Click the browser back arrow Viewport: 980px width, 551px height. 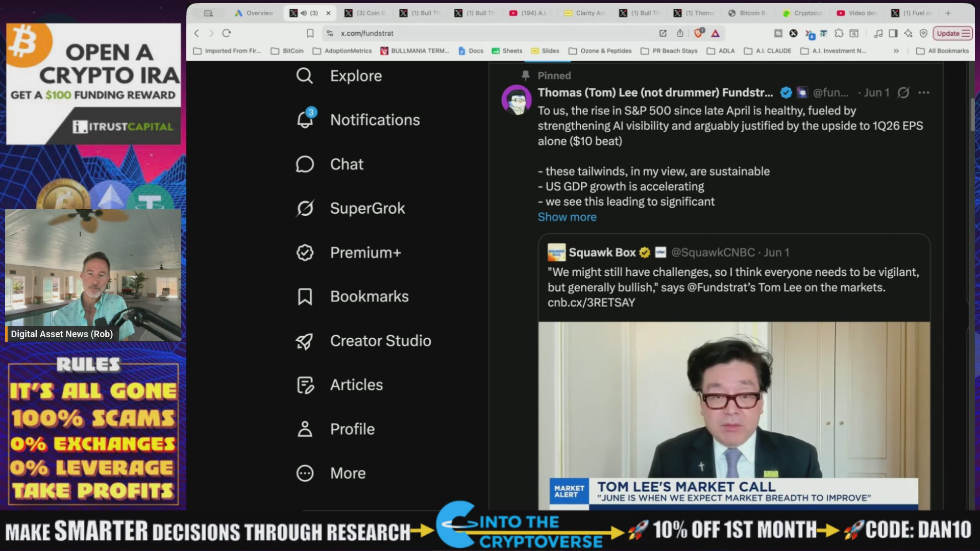197,33
